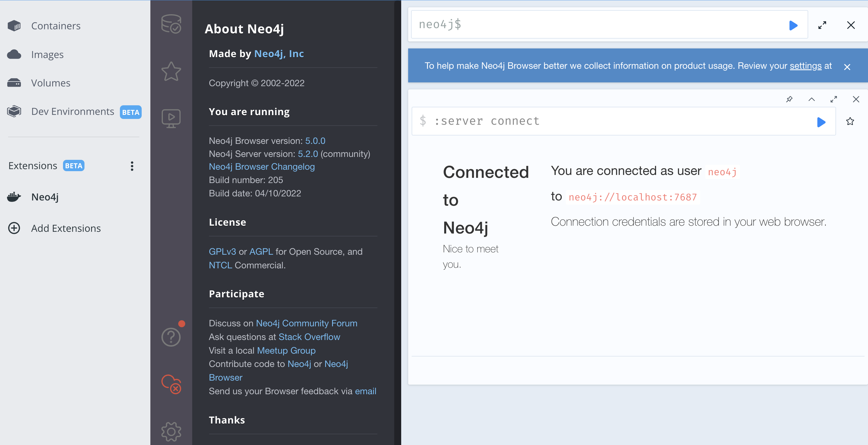Save :server connect as favorite
Viewport: 868px width, 445px height.
click(x=850, y=122)
